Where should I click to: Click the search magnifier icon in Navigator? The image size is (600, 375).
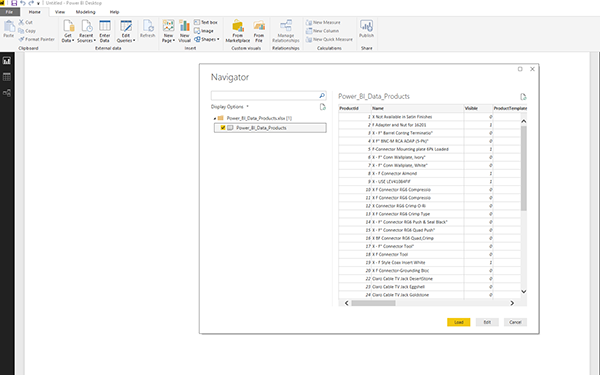pos(322,95)
